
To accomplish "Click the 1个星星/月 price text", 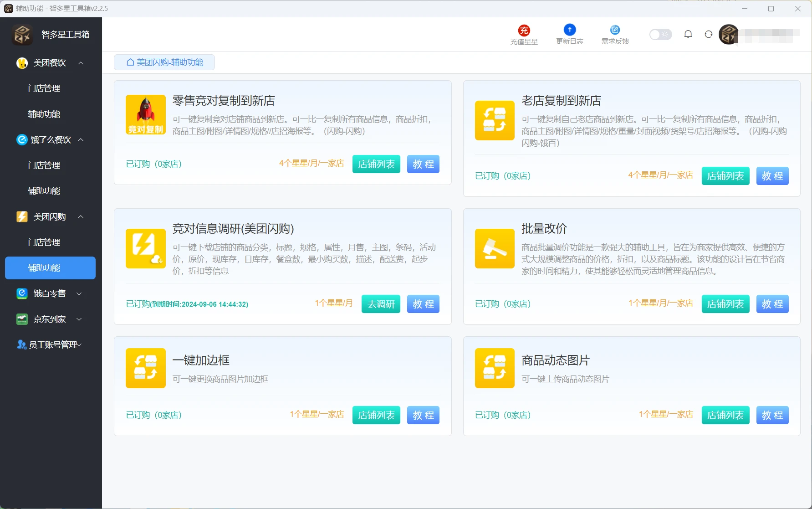I will pos(334,303).
